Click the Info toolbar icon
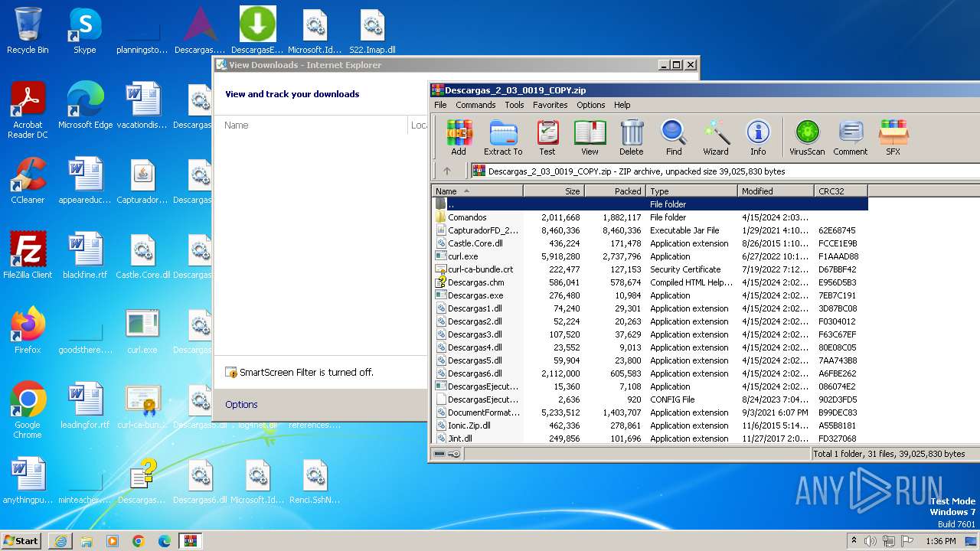This screenshot has height=551, width=980. tap(758, 138)
